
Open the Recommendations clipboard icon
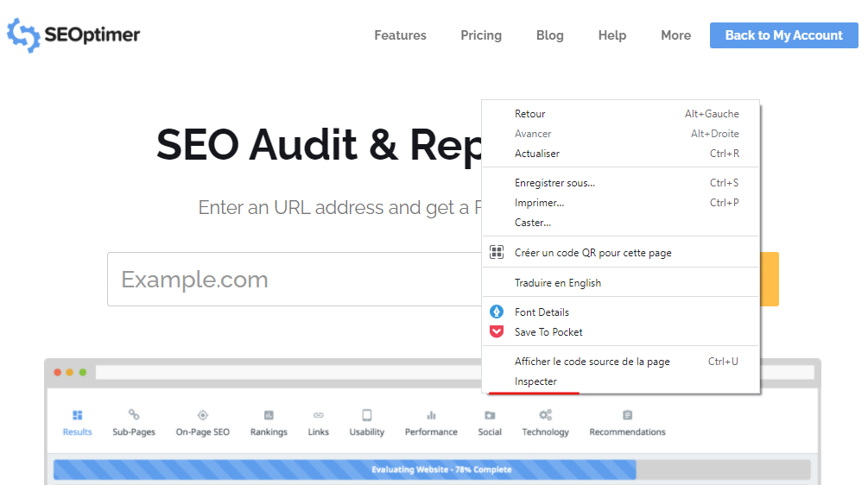627,415
